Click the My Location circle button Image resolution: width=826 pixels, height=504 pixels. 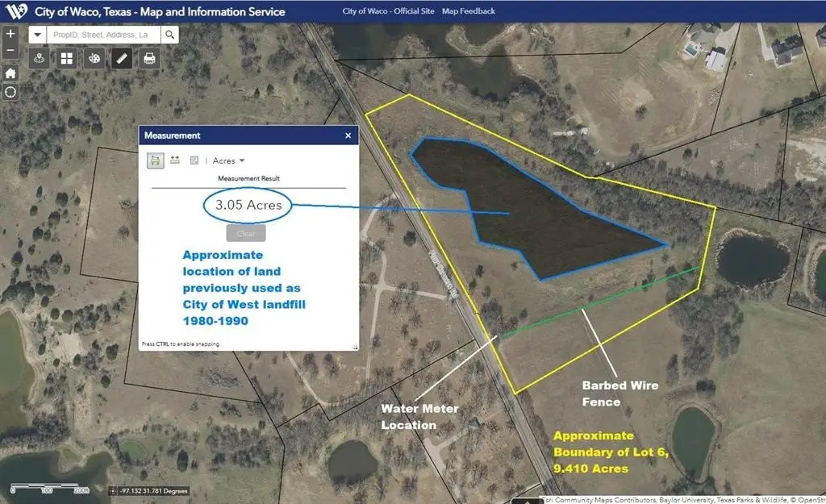[10, 92]
